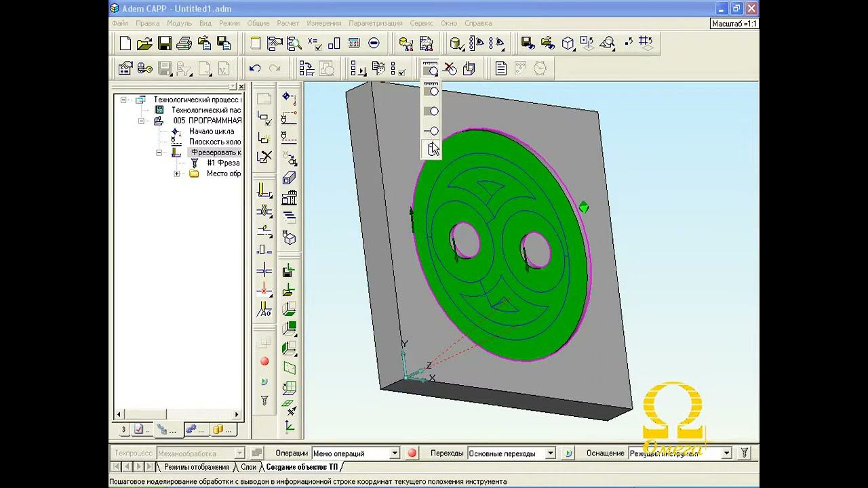
Task: Click the coordinate axis icon at toolbar bottom
Action: (x=290, y=426)
